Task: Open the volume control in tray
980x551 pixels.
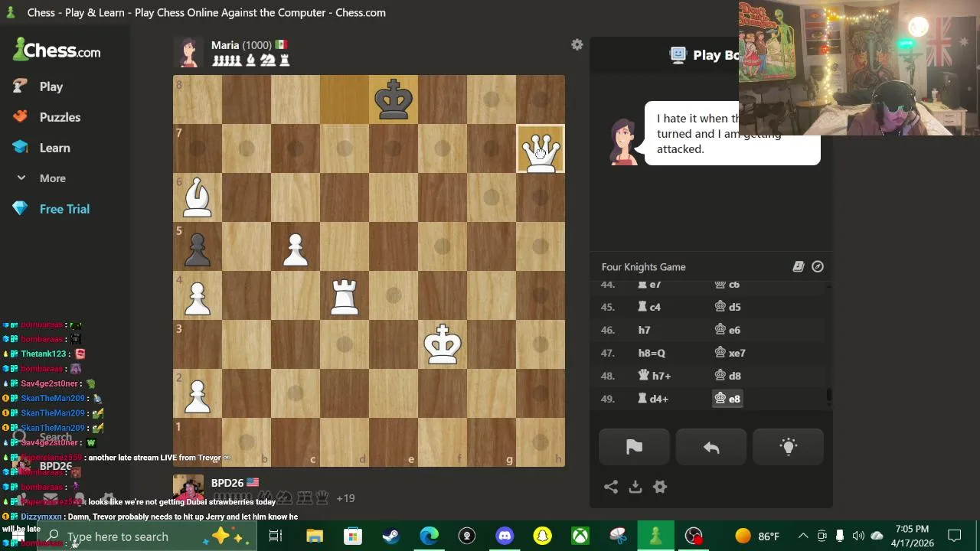Action: [x=858, y=536]
